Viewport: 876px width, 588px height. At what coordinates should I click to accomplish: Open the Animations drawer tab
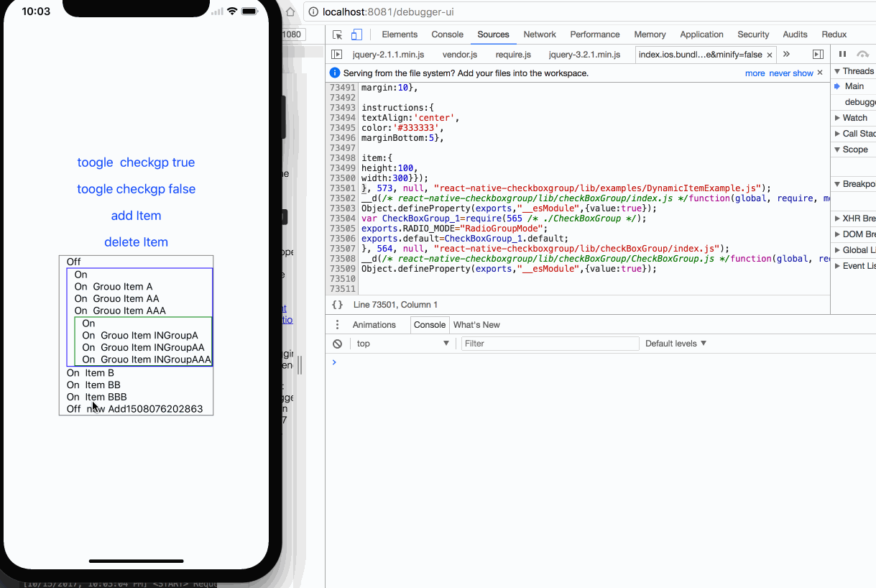[x=374, y=325]
